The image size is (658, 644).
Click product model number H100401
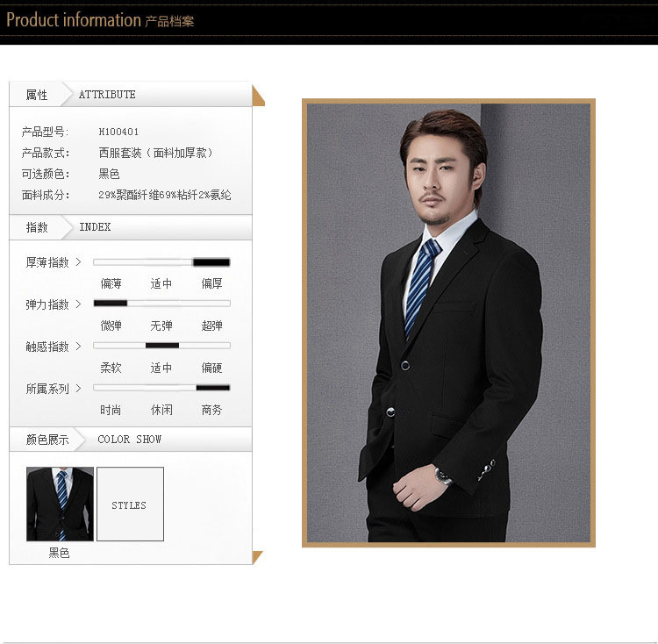(x=118, y=132)
